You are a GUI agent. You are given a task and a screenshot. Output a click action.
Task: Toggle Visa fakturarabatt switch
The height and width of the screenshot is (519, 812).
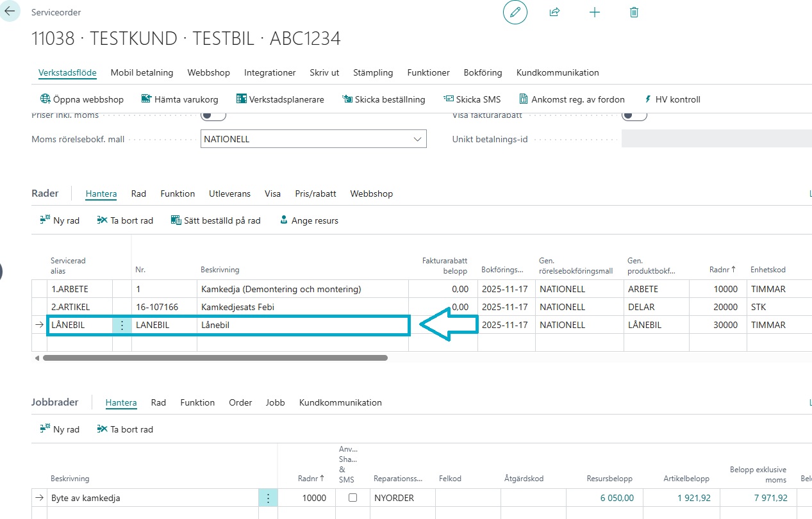(x=634, y=116)
